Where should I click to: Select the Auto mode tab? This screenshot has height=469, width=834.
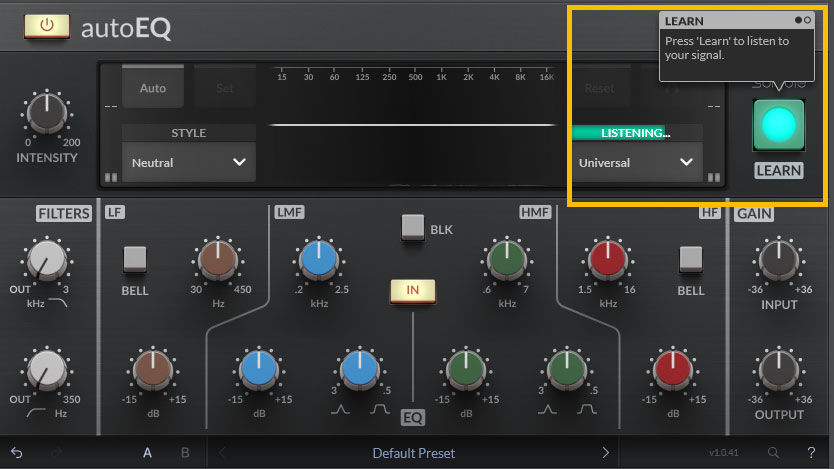click(153, 88)
